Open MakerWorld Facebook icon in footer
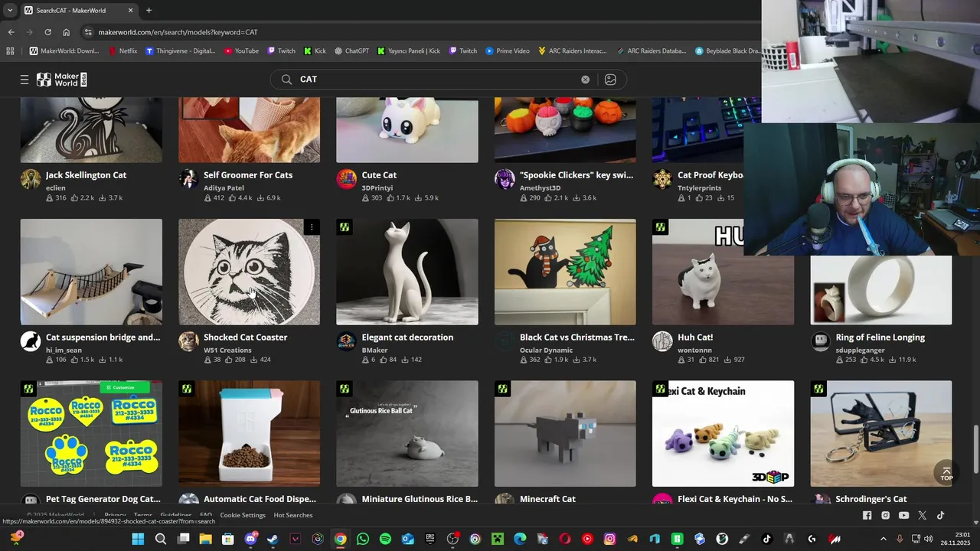This screenshot has height=551, width=980. 867,516
